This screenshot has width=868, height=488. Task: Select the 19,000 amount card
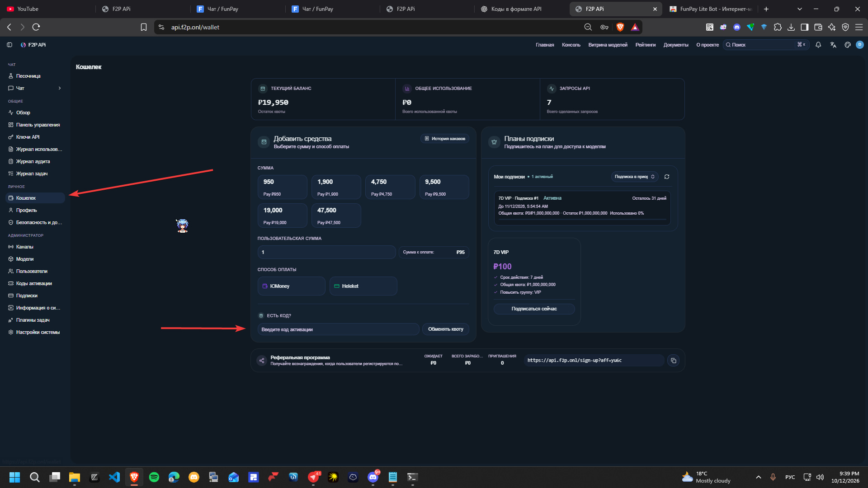[283, 216]
